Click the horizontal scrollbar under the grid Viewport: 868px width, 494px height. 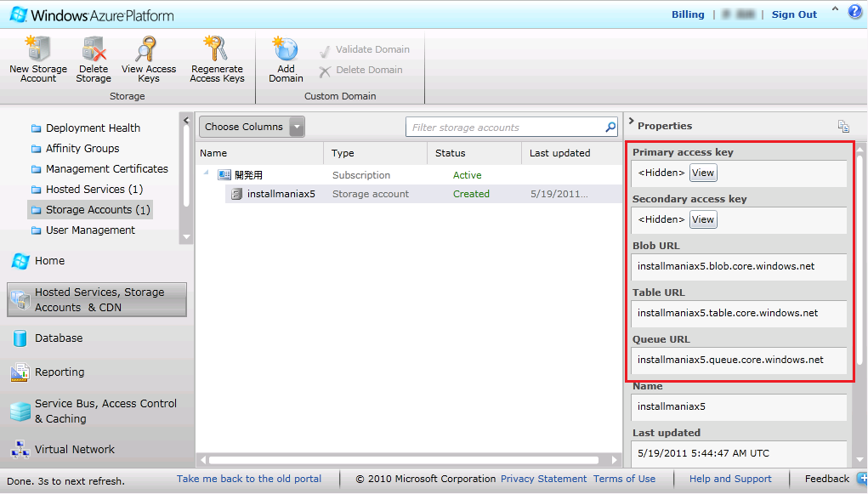[404, 460]
